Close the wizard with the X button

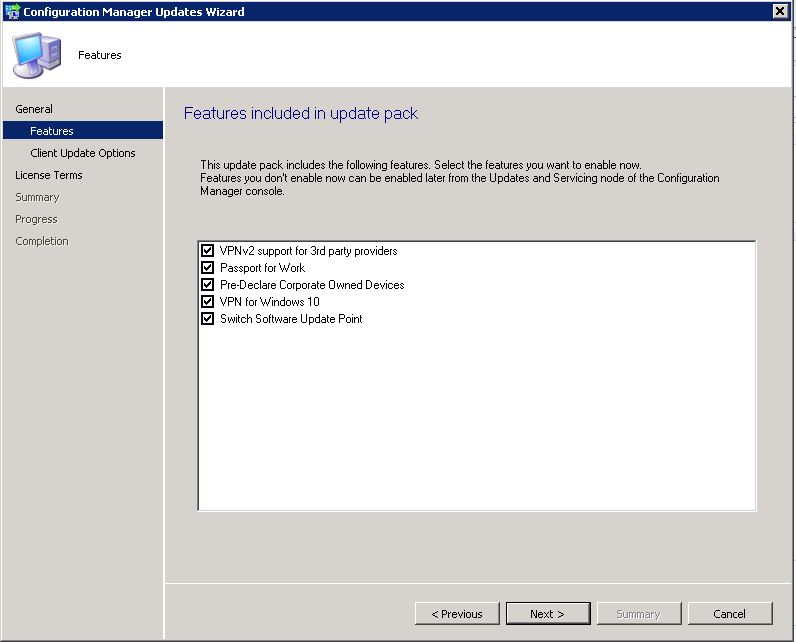tap(780, 11)
